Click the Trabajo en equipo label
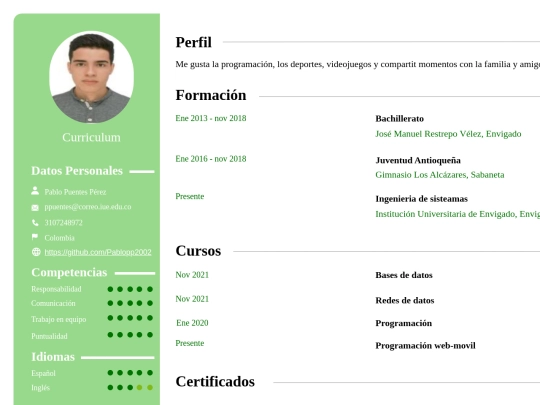 tap(59, 319)
